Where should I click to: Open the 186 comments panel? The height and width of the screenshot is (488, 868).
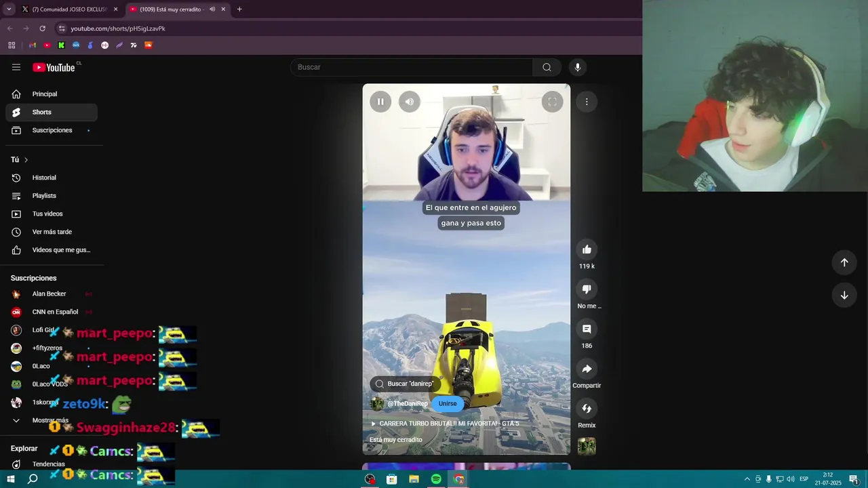(587, 329)
